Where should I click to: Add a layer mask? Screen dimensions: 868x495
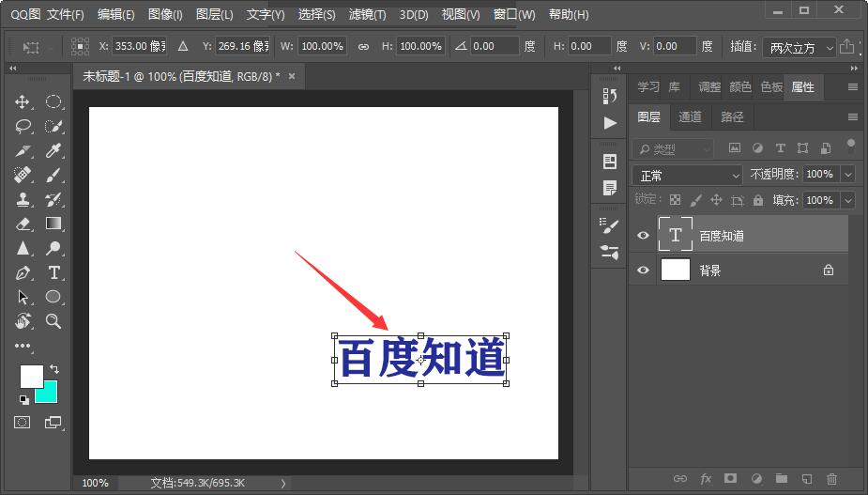point(731,478)
